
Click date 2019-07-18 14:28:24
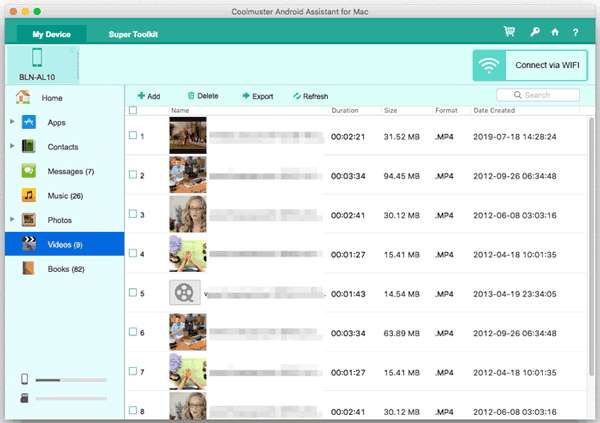point(515,137)
